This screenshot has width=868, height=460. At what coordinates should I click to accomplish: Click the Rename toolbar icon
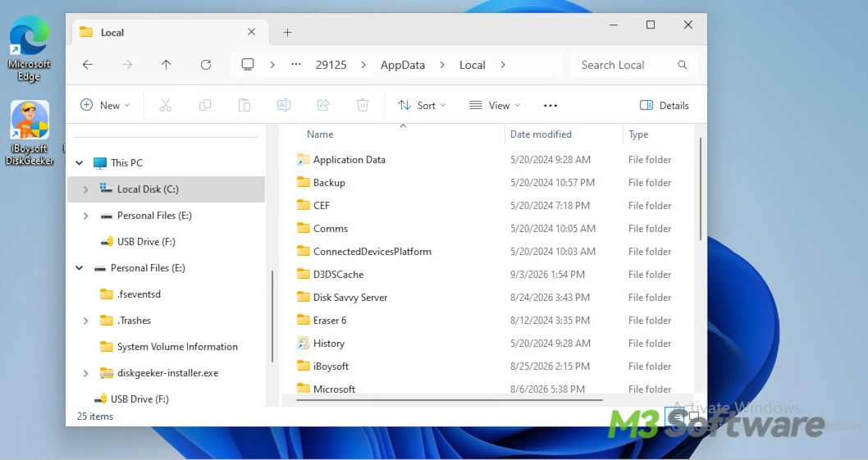click(x=284, y=105)
